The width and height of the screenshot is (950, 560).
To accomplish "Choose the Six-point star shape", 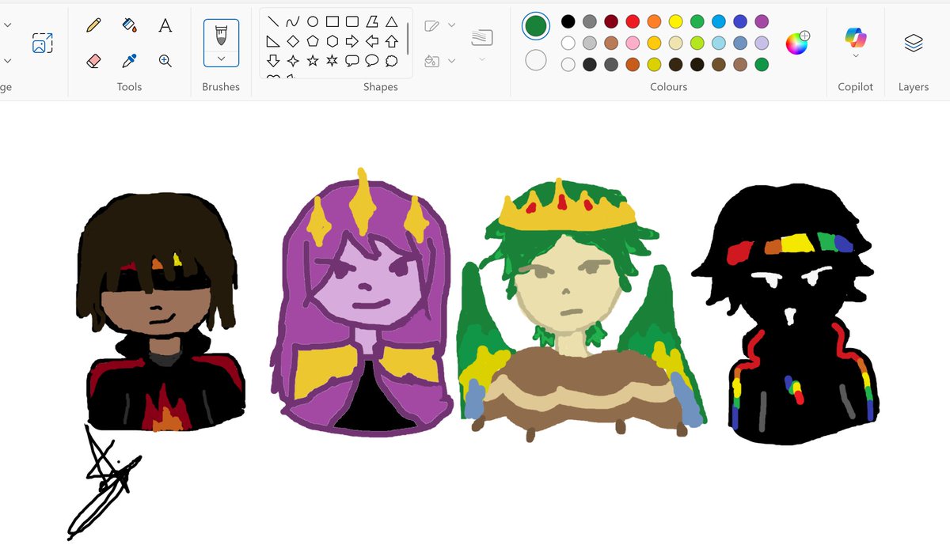I will [332, 61].
